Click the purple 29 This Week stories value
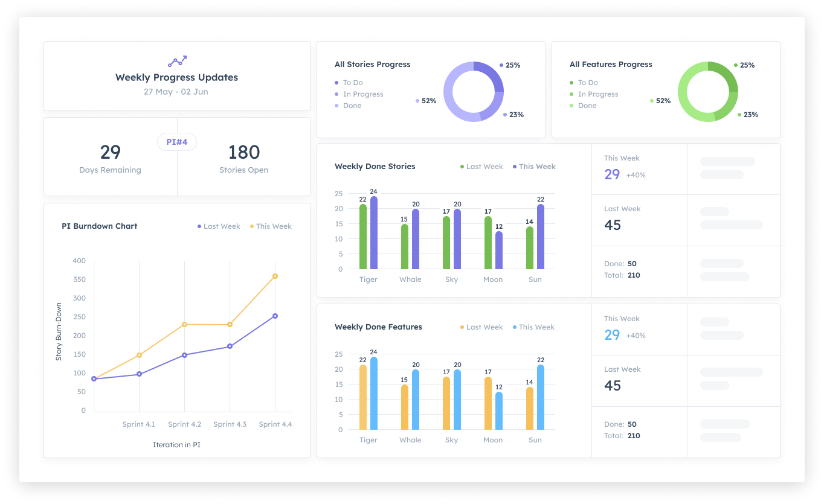824x504 pixels. coord(612,174)
